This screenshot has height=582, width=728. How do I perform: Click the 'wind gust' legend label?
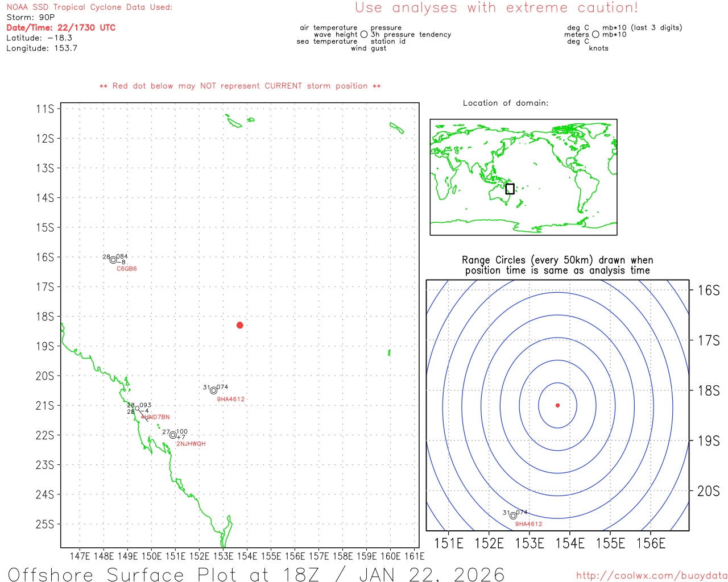click(x=369, y=48)
